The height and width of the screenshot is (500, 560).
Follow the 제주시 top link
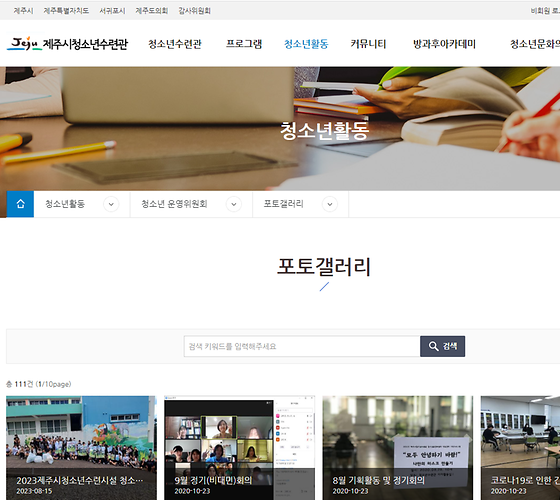[23, 11]
